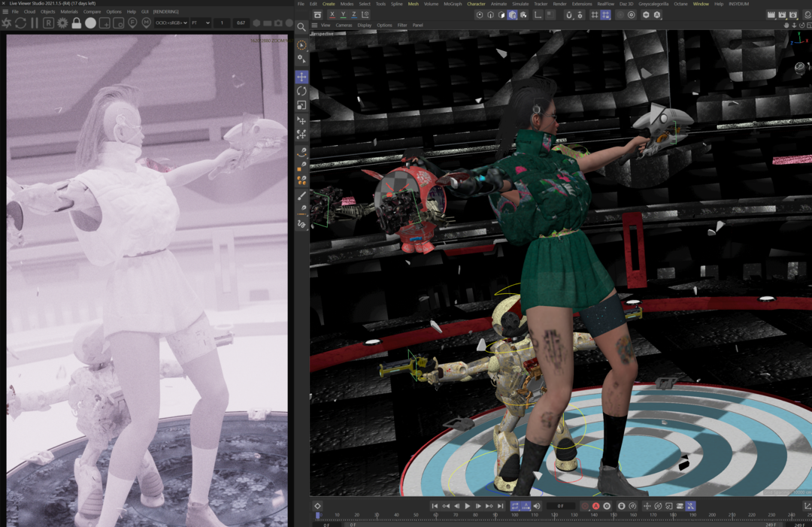Toggle the Live Viewer lock resolution padlock
812x527 pixels.
[x=76, y=23]
